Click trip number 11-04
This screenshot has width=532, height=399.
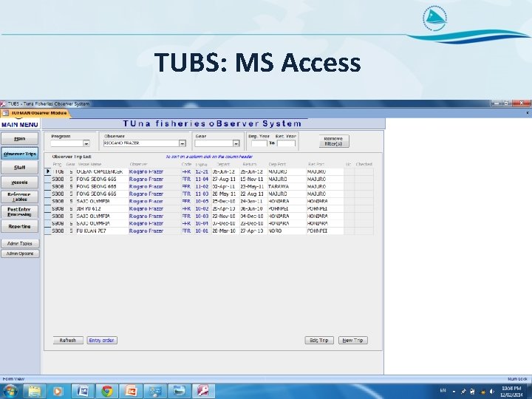coord(202,179)
